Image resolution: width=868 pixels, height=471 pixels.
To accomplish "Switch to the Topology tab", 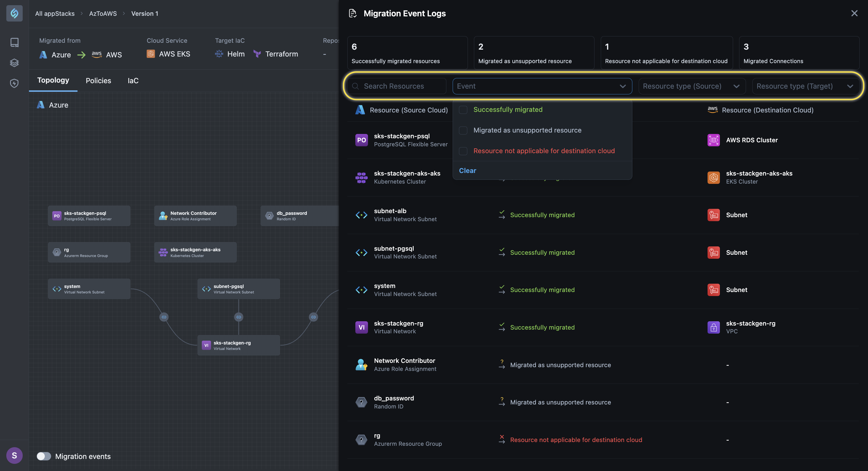I will (x=53, y=80).
